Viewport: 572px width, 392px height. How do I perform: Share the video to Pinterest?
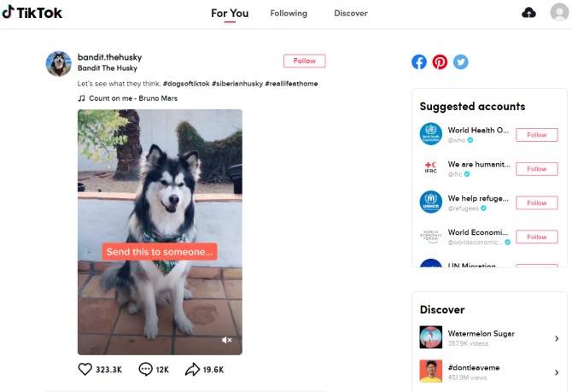pos(440,61)
